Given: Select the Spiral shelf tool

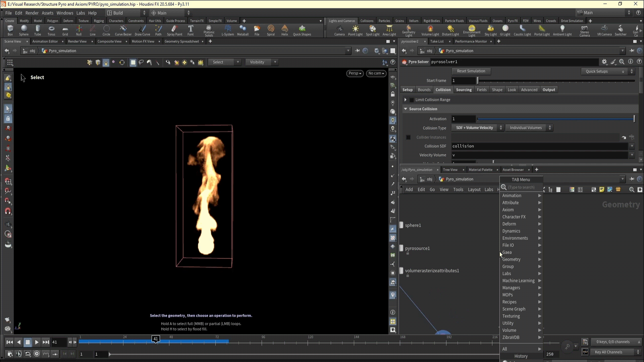Looking at the screenshot, I should [271, 30].
